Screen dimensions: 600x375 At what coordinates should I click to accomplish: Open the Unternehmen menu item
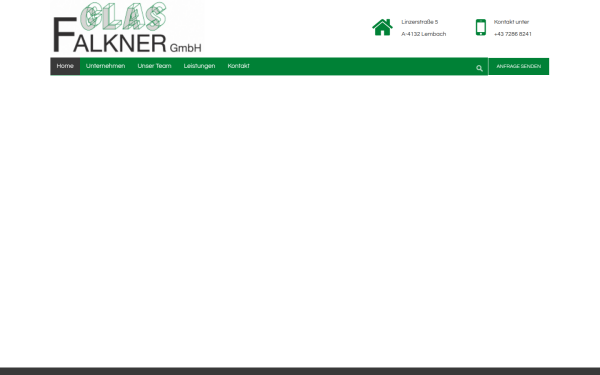(105, 66)
